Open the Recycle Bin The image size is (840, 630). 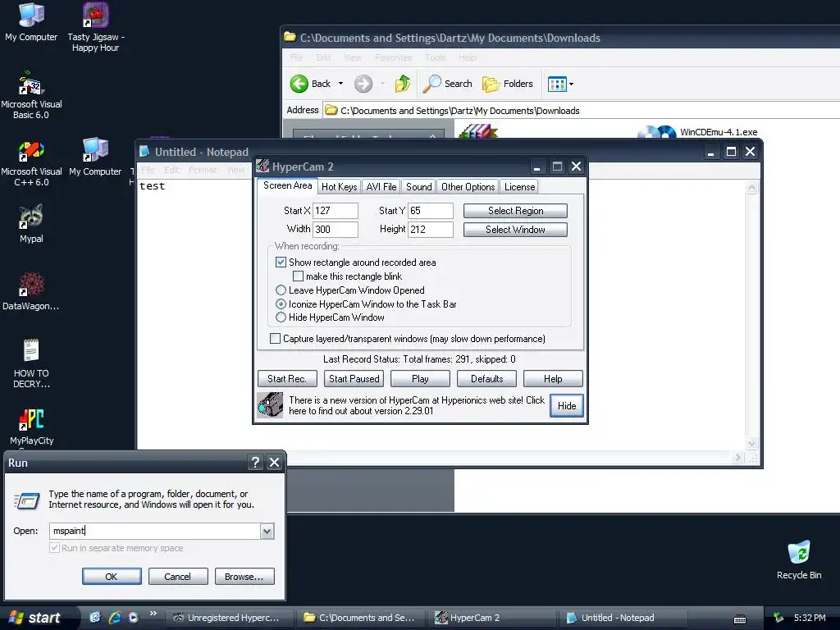pos(799,560)
